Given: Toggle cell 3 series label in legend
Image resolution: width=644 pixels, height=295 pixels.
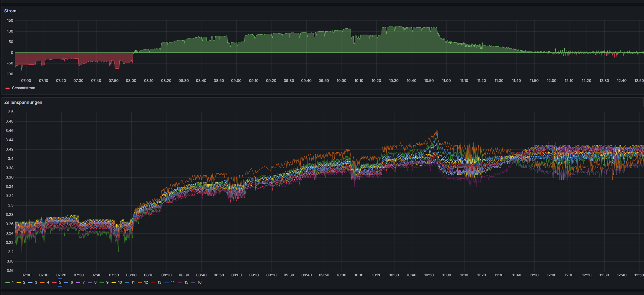Looking at the screenshot, I should pyautogui.click(x=36, y=282).
